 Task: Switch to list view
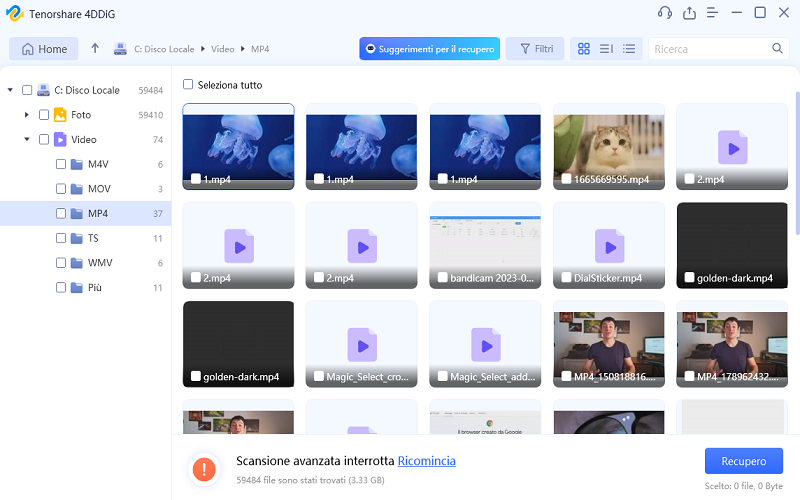[x=629, y=49]
